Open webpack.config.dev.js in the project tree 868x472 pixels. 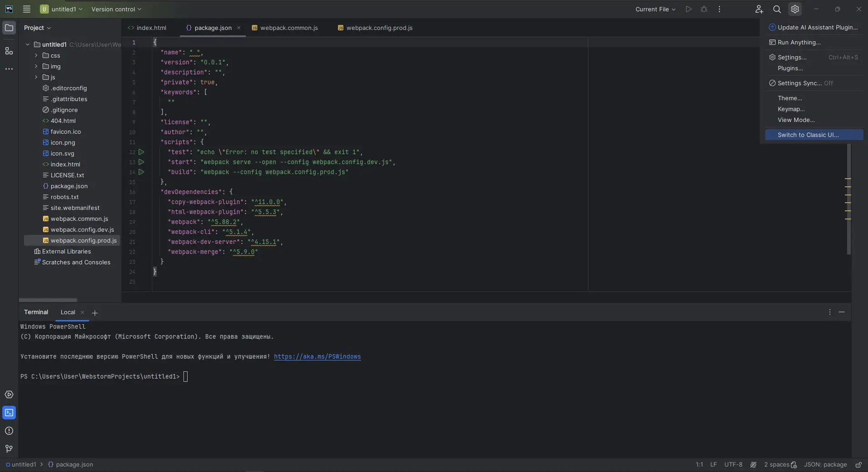coord(82,229)
